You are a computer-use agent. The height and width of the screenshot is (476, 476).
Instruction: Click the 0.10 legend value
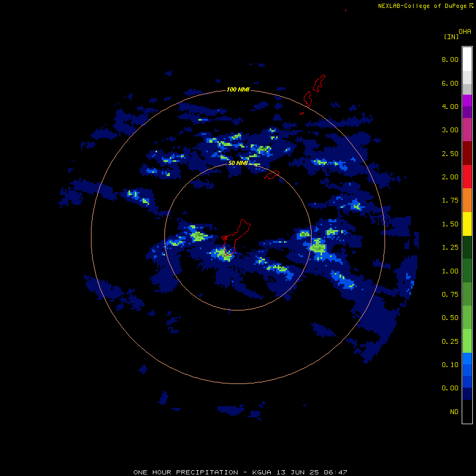point(450,365)
